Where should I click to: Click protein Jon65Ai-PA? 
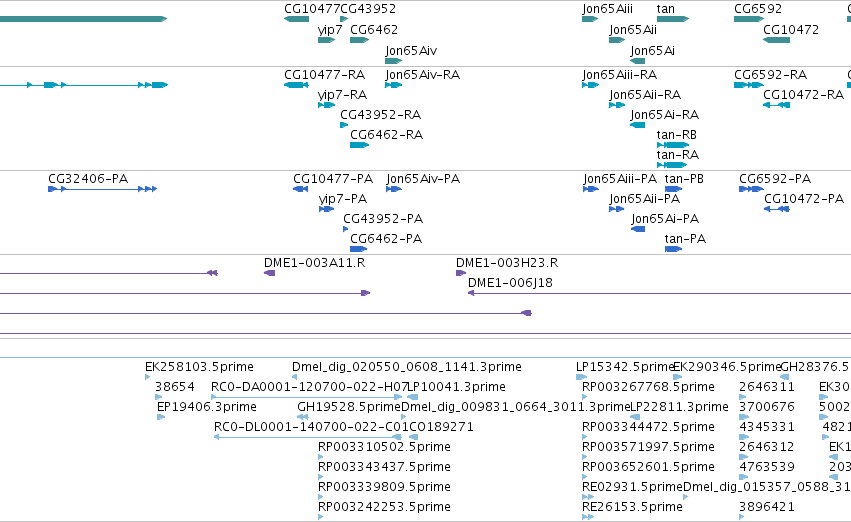pyautogui.click(x=665, y=219)
